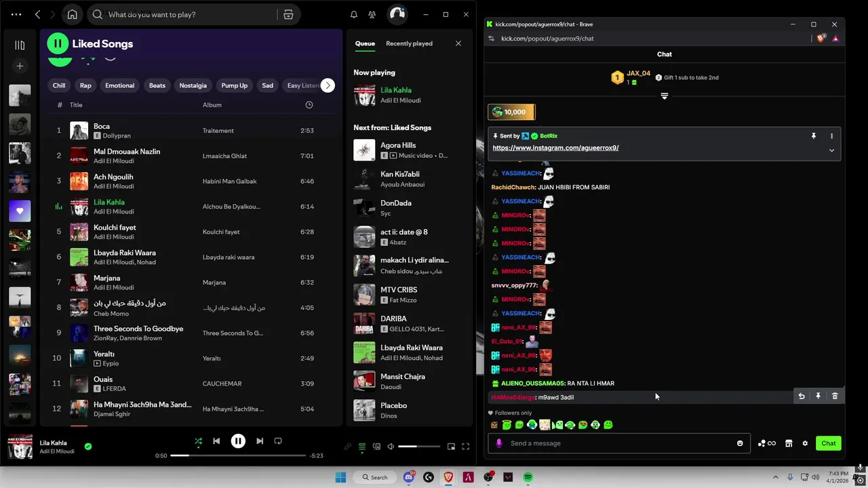
Task: Go to Spotify Home icon
Action: tap(73, 14)
